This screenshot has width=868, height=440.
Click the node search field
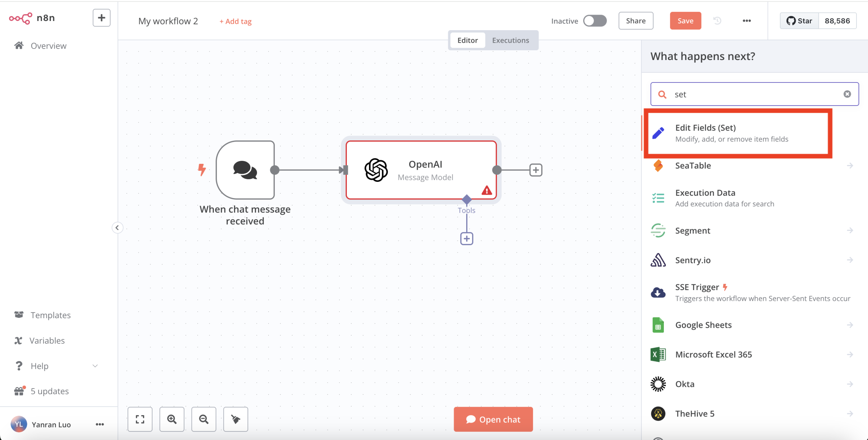755,94
